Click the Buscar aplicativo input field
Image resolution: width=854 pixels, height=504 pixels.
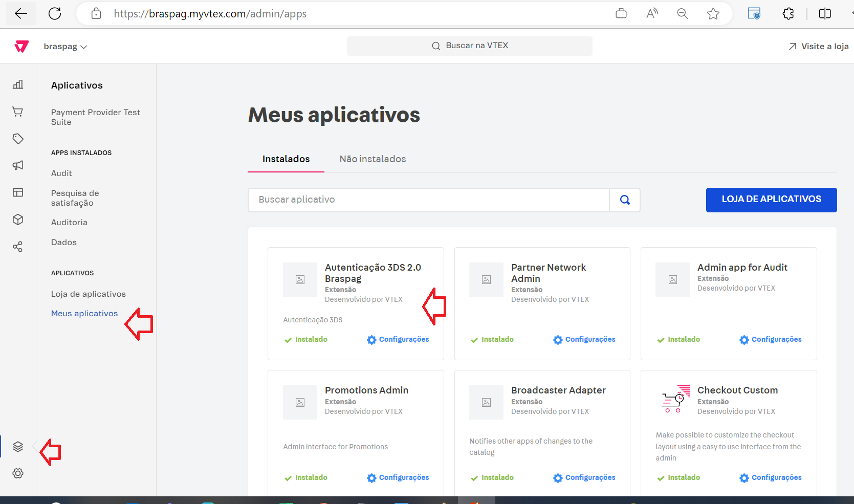(429, 200)
